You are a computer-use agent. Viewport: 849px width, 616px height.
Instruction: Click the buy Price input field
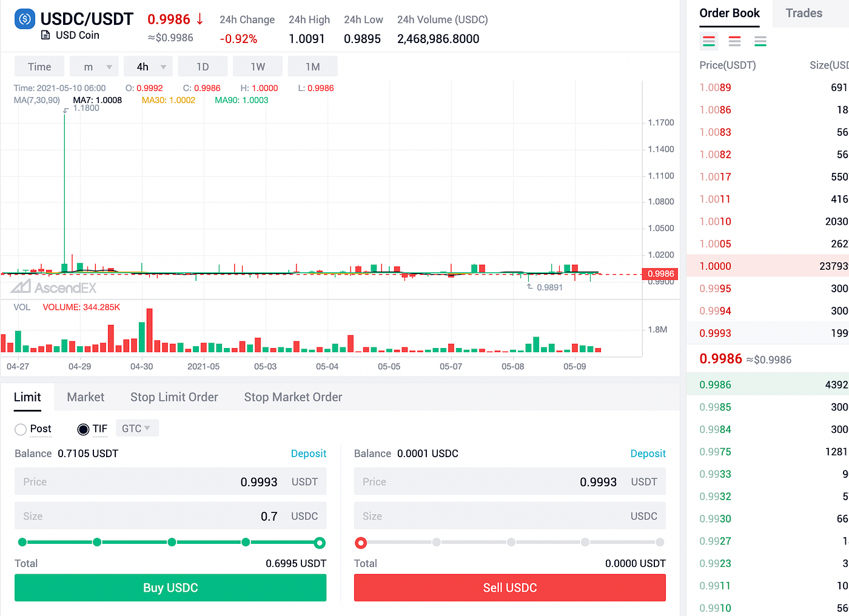pyautogui.click(x=170, y=481)
